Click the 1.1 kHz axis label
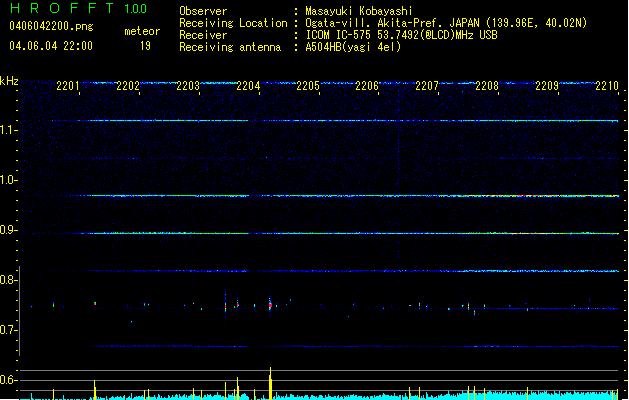The image size is (629, 400). point(8,130)
